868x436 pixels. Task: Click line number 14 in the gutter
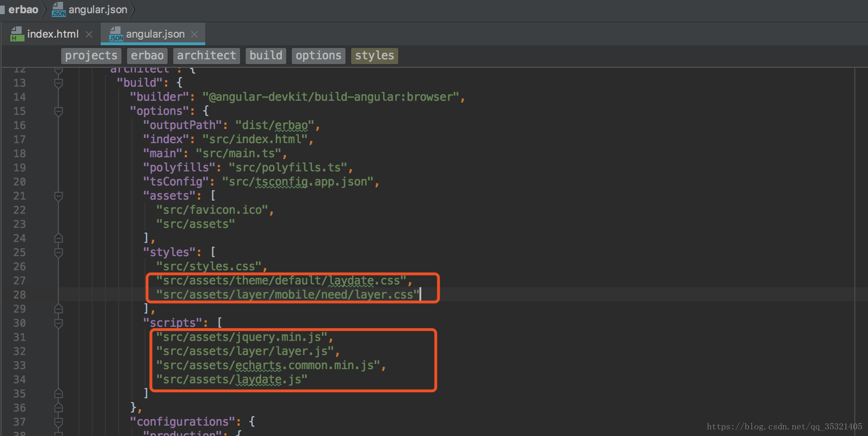point(19,97)
